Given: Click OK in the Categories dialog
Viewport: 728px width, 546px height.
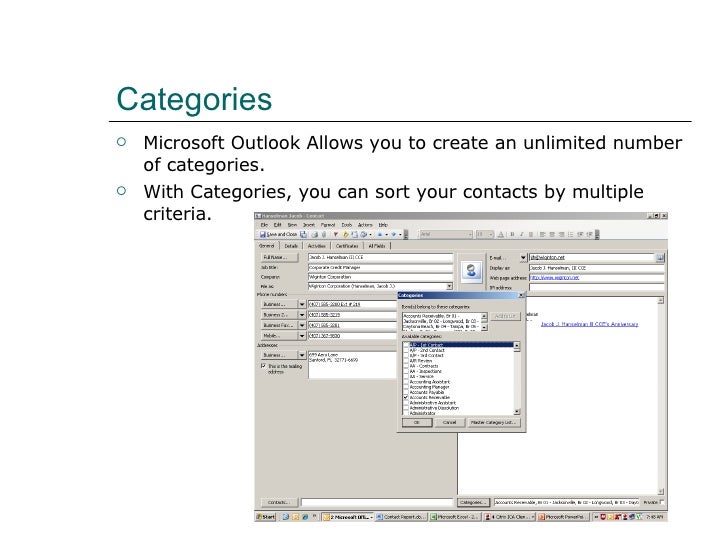Looking at the screenshot, I should pyautogui.click(x=417, y=422).
